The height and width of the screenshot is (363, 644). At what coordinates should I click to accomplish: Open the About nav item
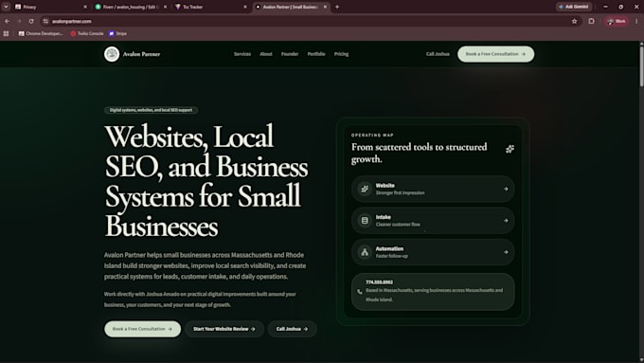click(x=266, y=54)
